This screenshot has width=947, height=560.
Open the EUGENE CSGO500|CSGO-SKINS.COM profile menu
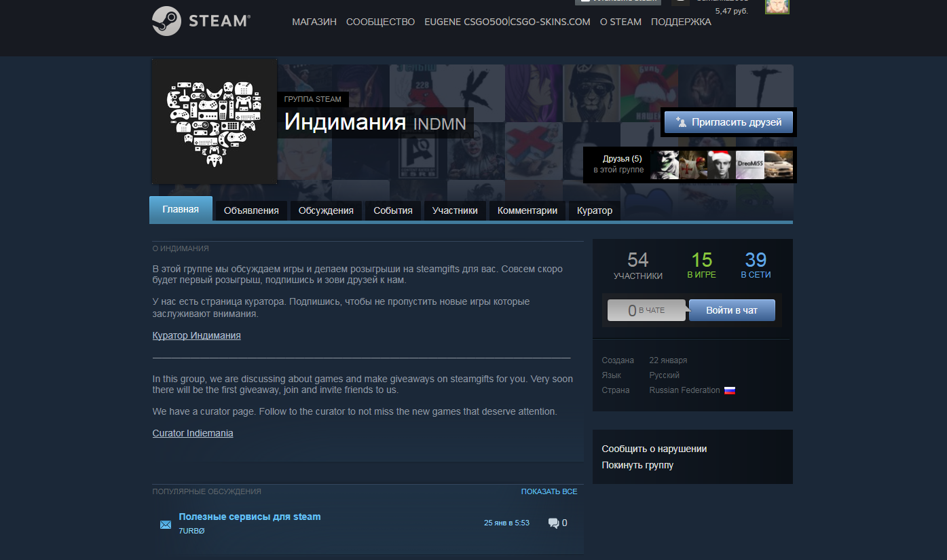coord(507,22)
